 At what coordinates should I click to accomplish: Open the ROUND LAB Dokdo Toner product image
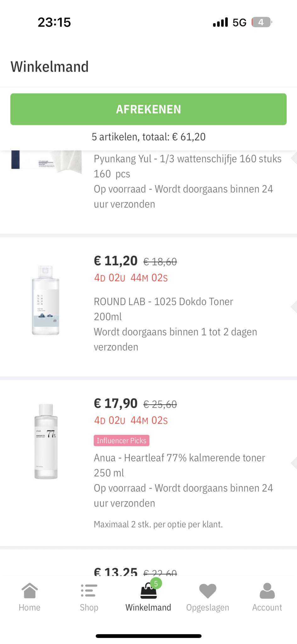point(46,300)
